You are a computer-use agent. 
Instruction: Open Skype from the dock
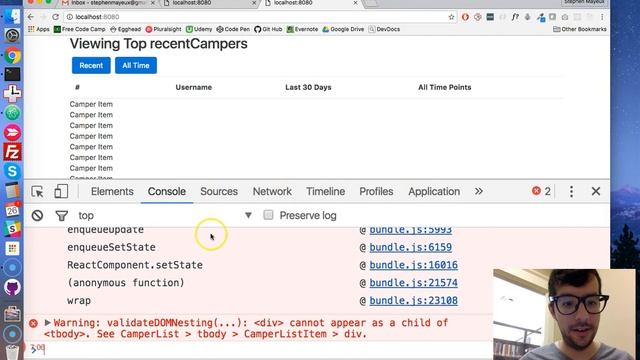pyautogui.click(x=12, y=171)
